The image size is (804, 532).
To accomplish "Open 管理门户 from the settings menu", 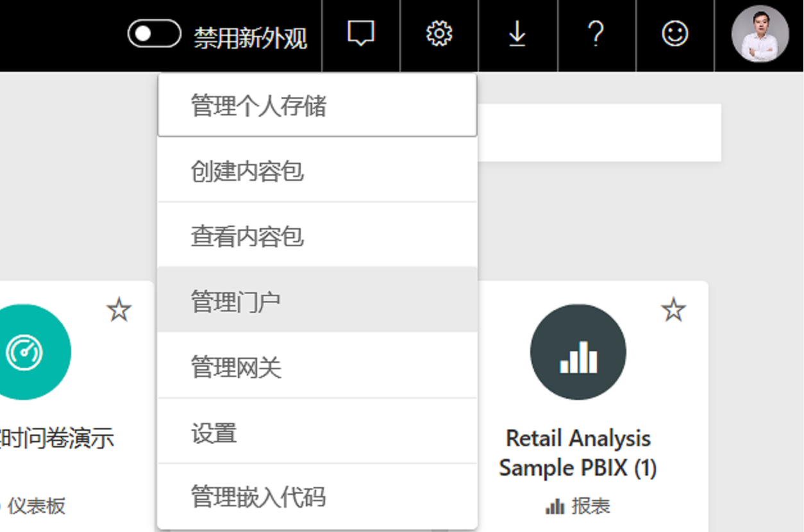I will coord(317,301).
